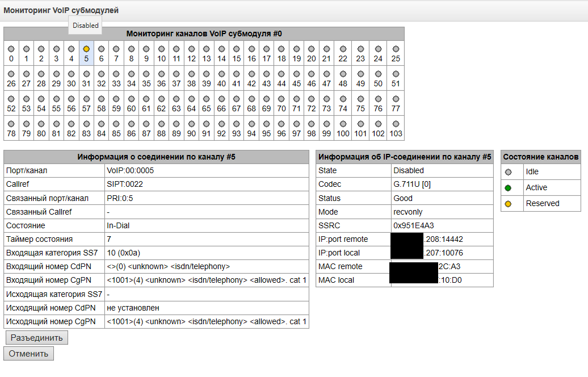This screenshot has width=588, height=377.
Task: Select VoIP channel 0 indicator
Action: tap(11, 49)
